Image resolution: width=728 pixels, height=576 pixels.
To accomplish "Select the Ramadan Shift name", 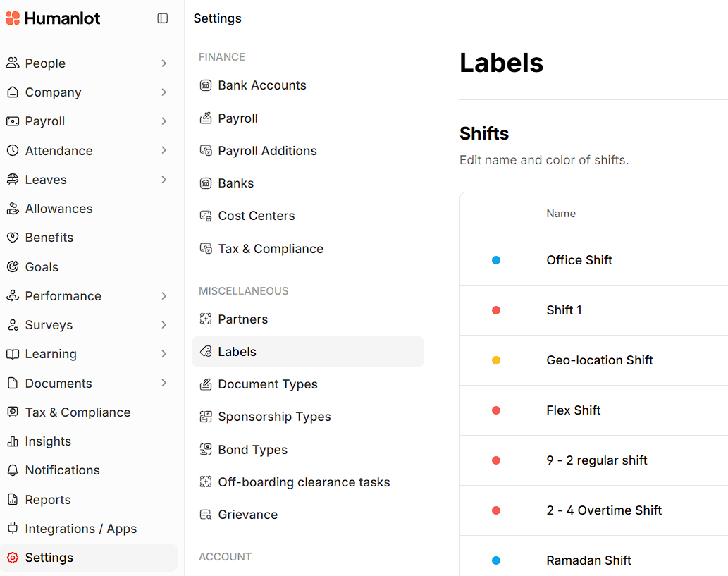I will tap(588, 560).
